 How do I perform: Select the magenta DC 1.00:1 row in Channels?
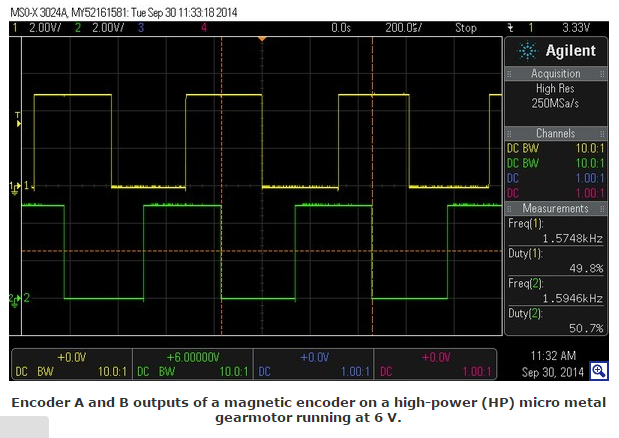[x=555, y=193]
